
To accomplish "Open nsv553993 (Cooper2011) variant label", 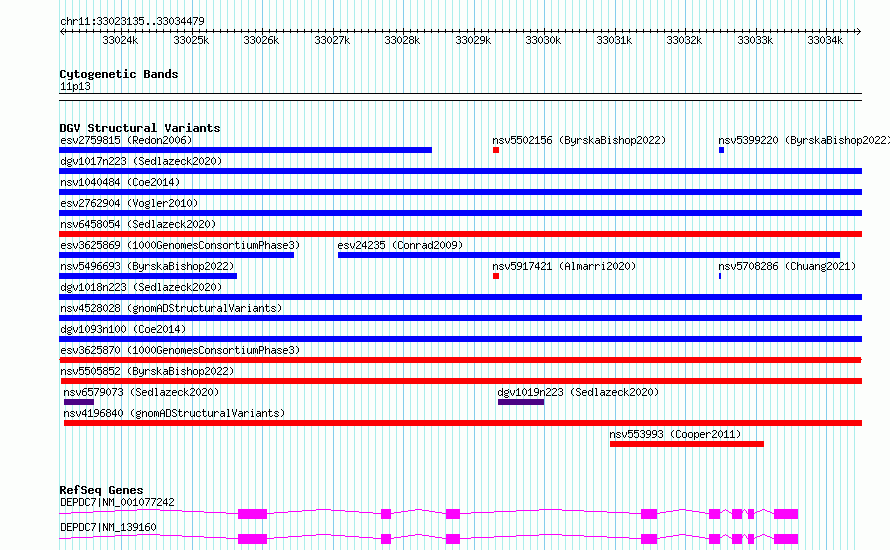I will 675,434.
